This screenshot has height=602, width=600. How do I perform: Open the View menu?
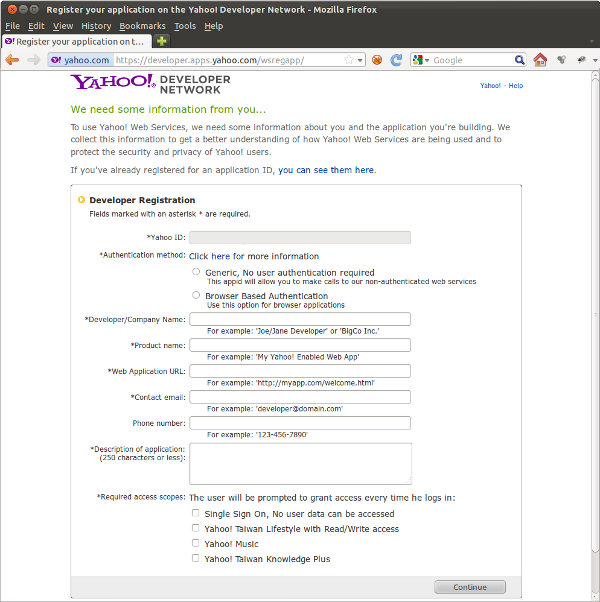click(63, 26)
